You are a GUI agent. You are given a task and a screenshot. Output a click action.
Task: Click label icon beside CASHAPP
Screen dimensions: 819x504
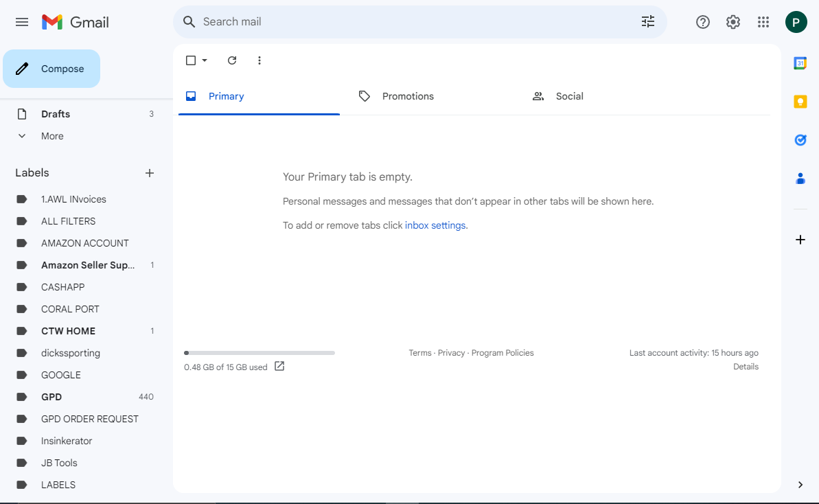[x=22, y=287]
